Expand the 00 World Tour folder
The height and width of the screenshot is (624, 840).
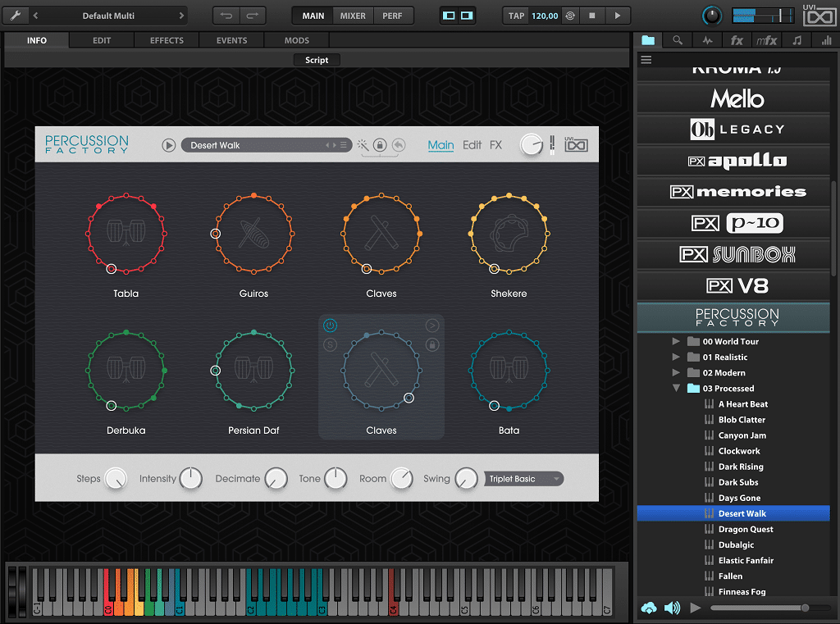(x=676, y=341)
